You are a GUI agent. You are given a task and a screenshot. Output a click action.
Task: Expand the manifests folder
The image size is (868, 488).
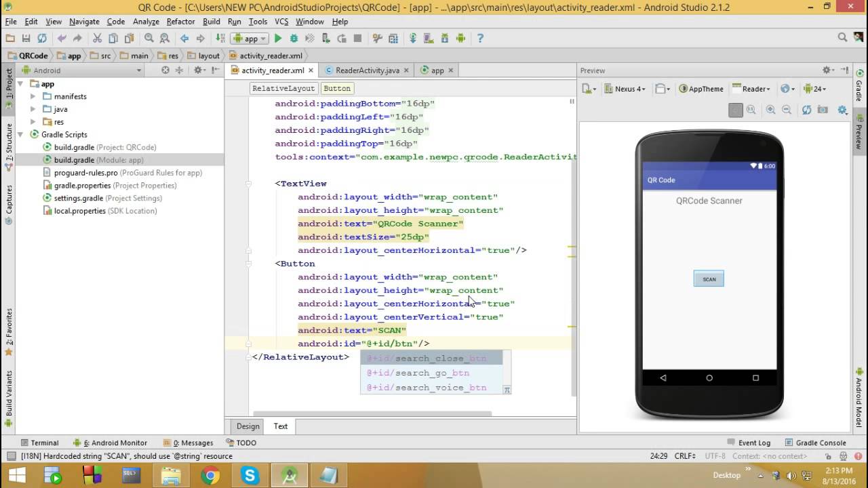33,96
